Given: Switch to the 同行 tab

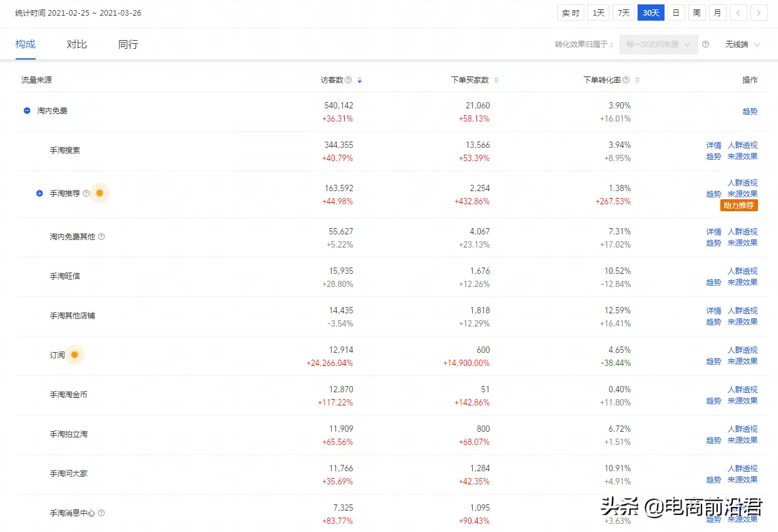Looking at the screenshot, I should tap(128, 44).
